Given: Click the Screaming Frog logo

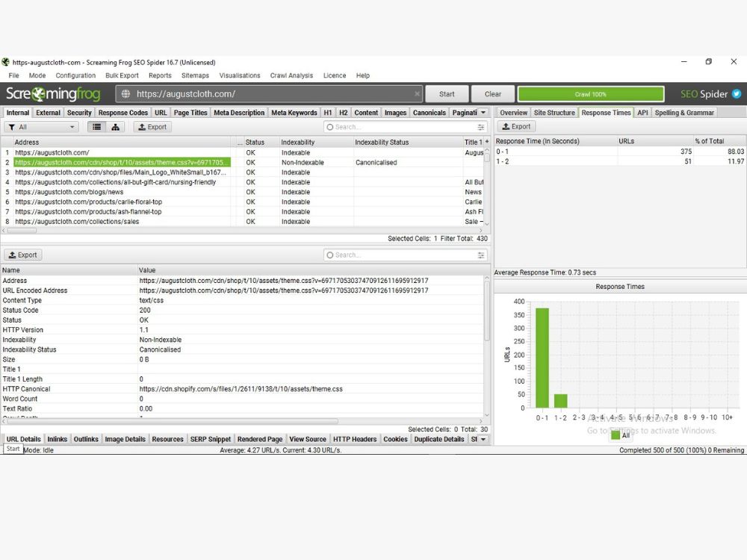Looking at the screenshot, I should point(53,94).
